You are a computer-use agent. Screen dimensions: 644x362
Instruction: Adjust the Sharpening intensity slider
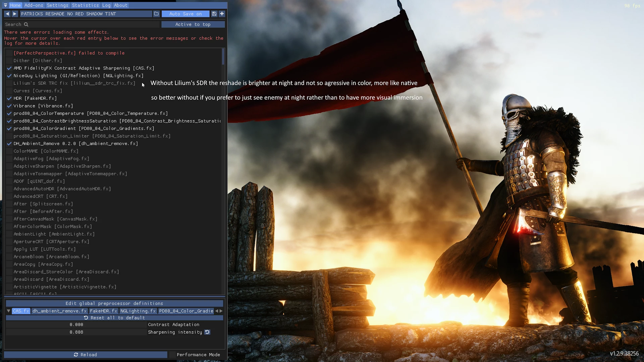pyautogui.click(x=76, y=332)
